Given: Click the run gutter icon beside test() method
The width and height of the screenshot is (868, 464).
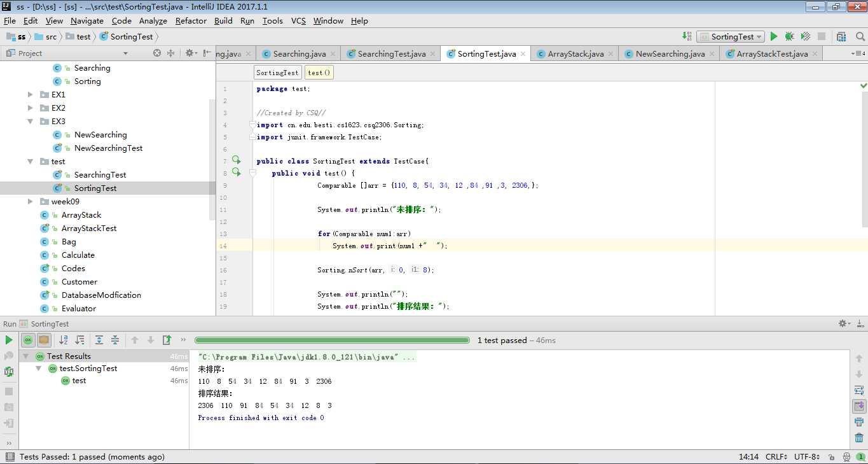Looking at the screenshot, I should (x=236, y=172).
